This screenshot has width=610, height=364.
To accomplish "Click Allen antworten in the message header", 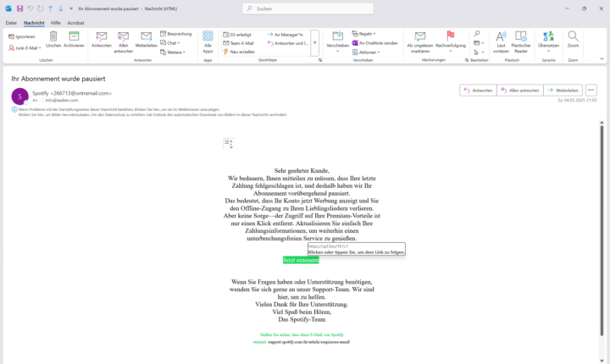I will click(x=520, y=91).
